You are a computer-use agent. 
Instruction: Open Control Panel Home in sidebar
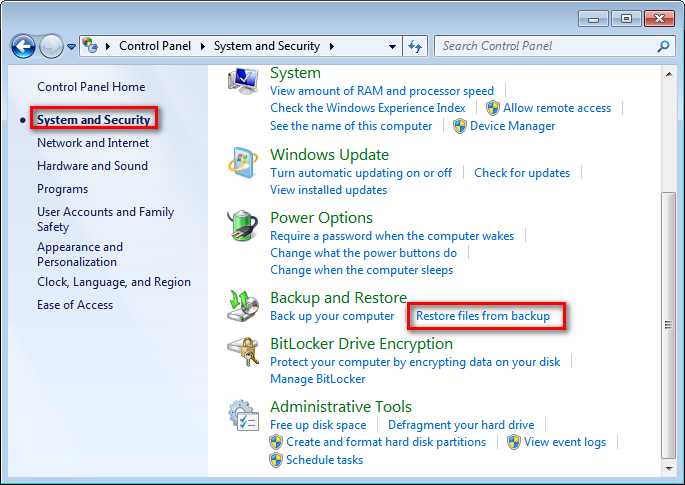click(x=91, y=87)
